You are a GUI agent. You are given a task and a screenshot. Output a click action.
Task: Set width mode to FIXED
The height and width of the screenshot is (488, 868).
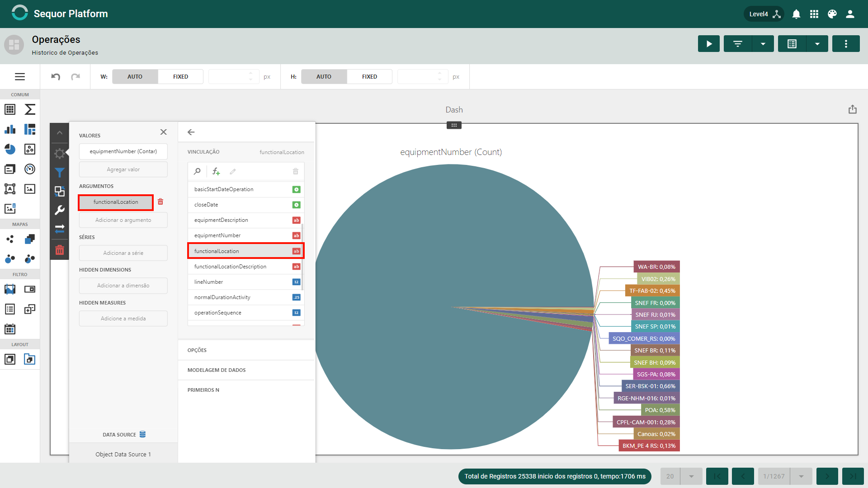180,77
